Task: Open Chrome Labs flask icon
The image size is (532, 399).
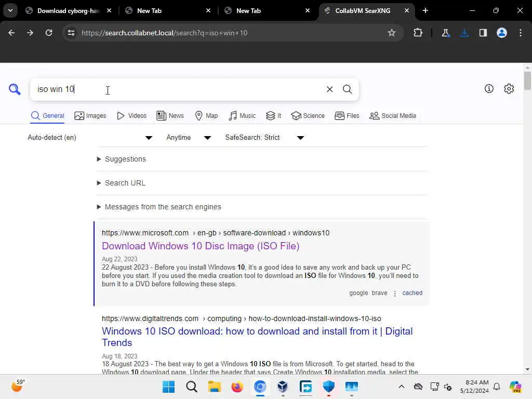Action: pyautogui.click(x=445, y=33)
